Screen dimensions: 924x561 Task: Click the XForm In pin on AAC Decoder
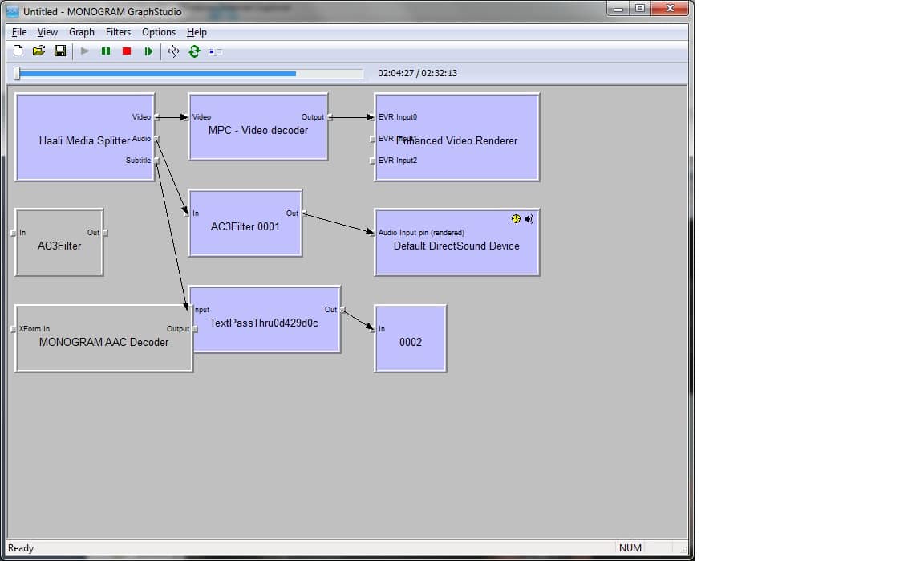pyautogui.click(x=14, y=328)
